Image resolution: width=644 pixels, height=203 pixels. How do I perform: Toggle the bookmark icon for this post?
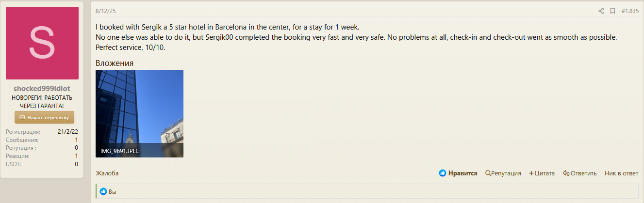(612, 11)
